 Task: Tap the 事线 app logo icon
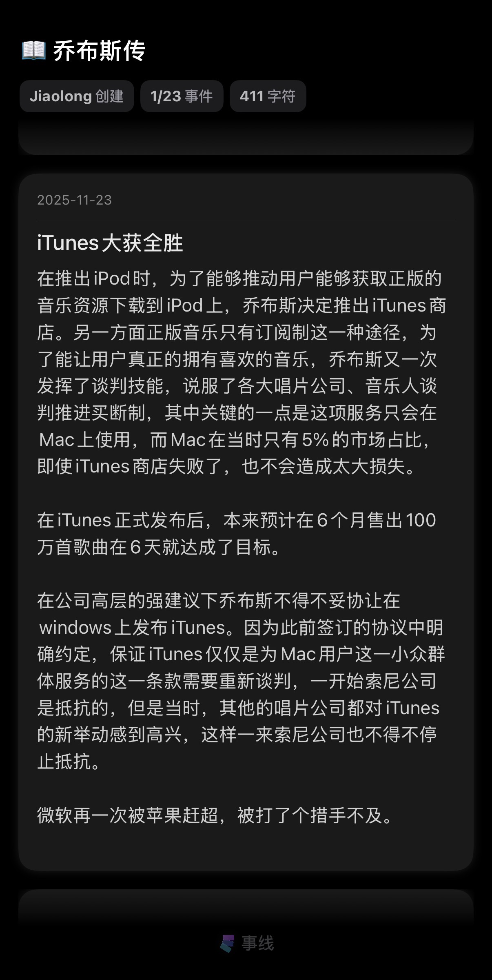pyautogui.click(x=227, y=943)
